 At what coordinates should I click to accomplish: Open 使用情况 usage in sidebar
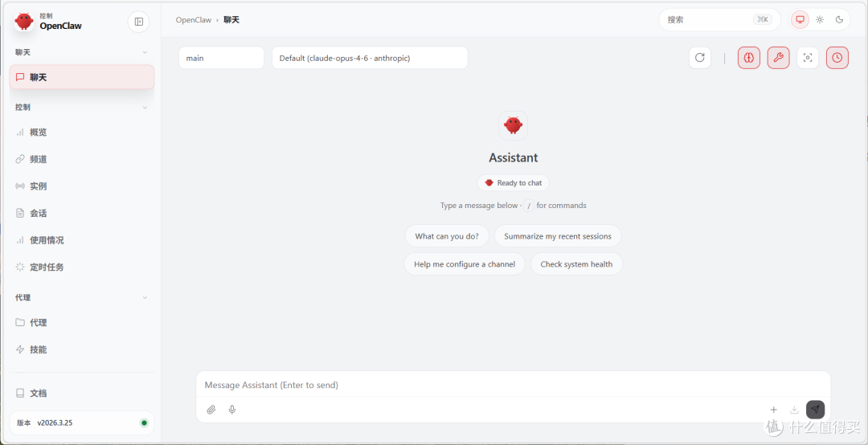tap(82, 240)
